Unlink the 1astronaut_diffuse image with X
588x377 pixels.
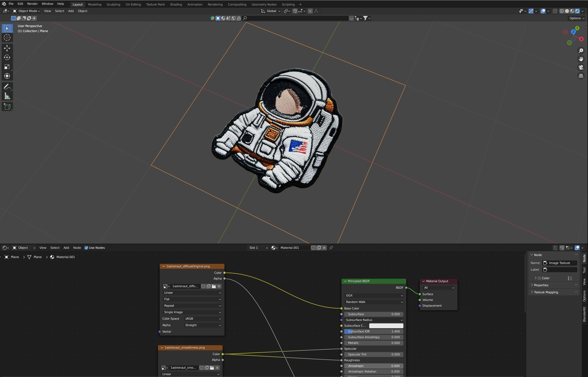click(219, 286)
